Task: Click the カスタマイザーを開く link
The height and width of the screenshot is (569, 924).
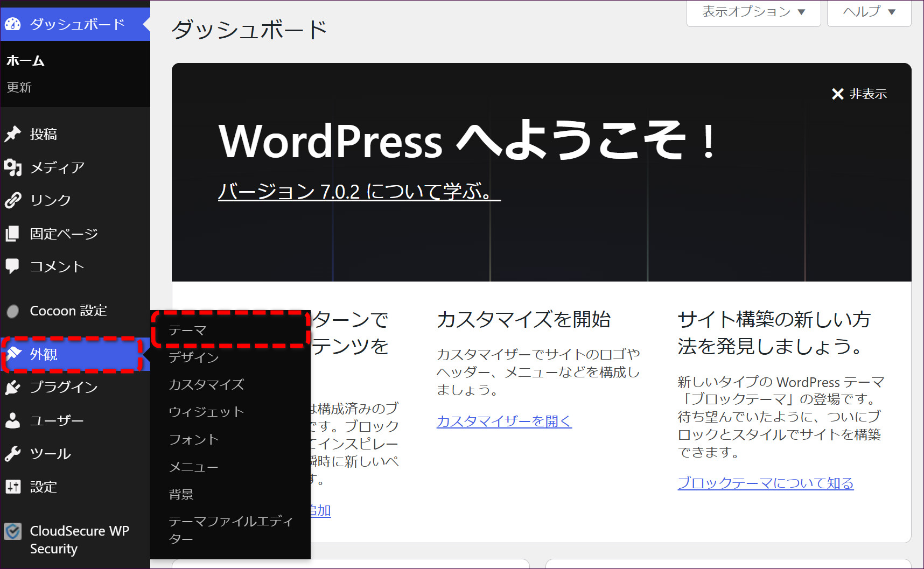Action: tap(504, 421)
